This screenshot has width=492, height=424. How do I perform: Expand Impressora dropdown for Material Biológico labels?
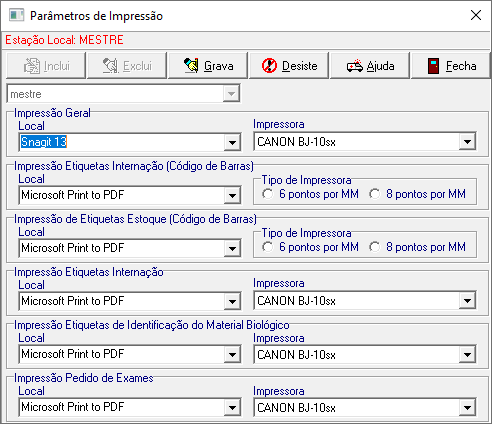point(467,354)
